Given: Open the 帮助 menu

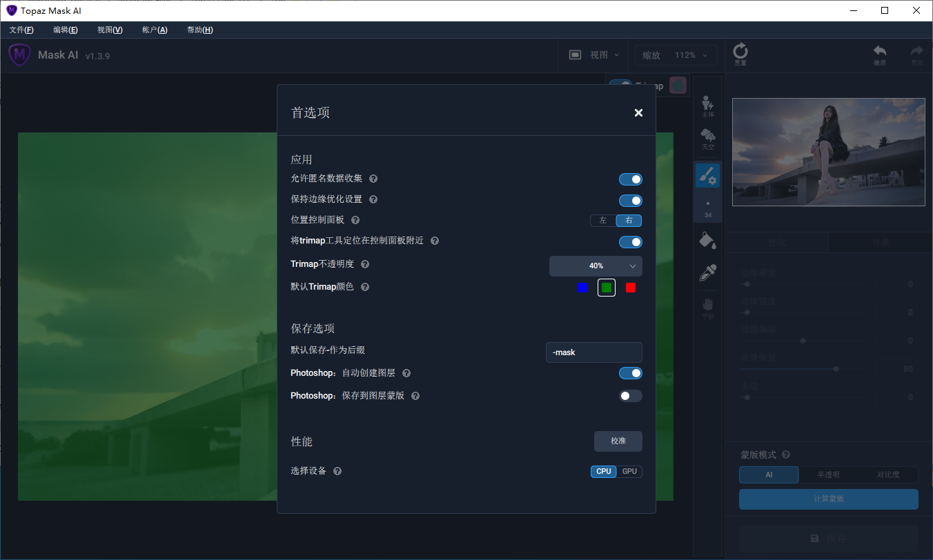Looking at the screenshot, I should [x=199, y=30].
